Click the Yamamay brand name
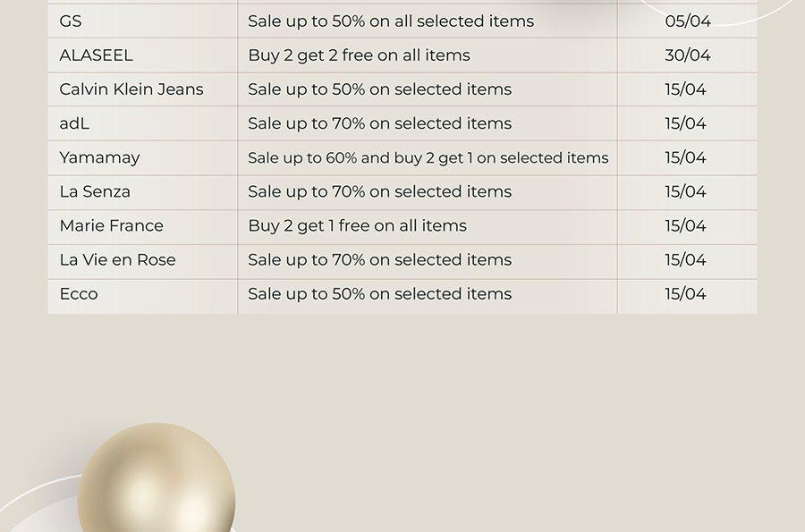This screenshot has height=532, width=805. point(99,158)
